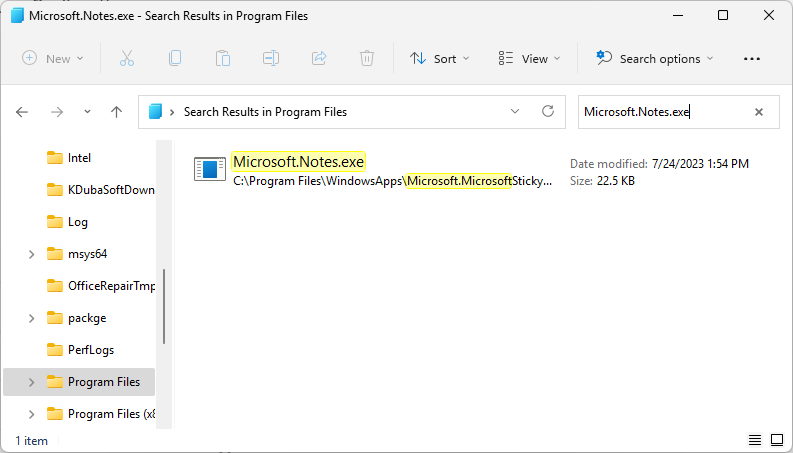Screen dimensions: 793x453
Task: Expand the Program Files folder tree
Action: click(31, 382)
